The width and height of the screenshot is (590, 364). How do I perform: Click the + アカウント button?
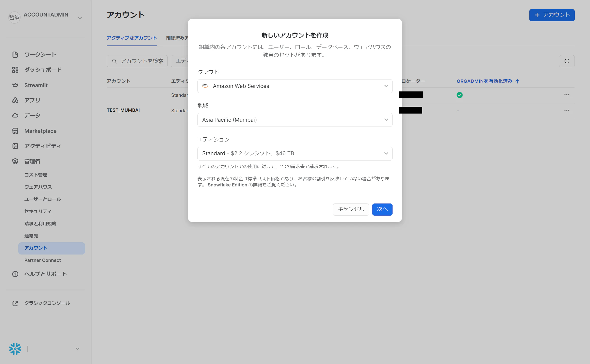[x=552, y=15]
